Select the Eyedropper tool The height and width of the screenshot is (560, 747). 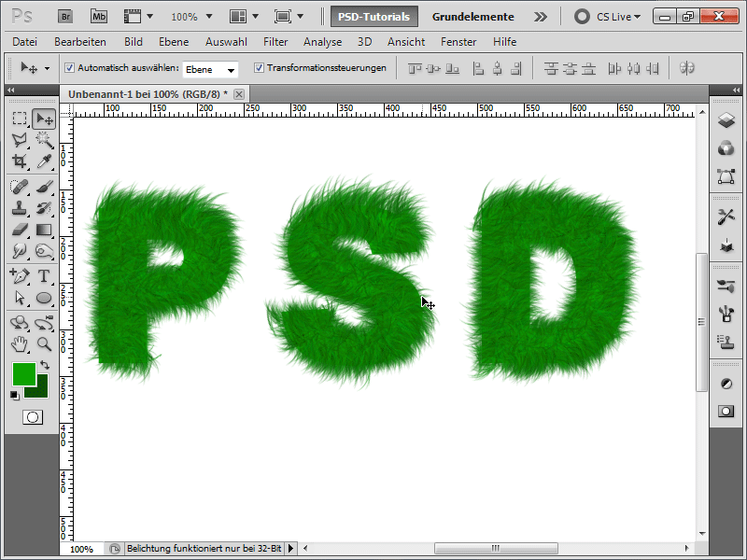point(44,161)
